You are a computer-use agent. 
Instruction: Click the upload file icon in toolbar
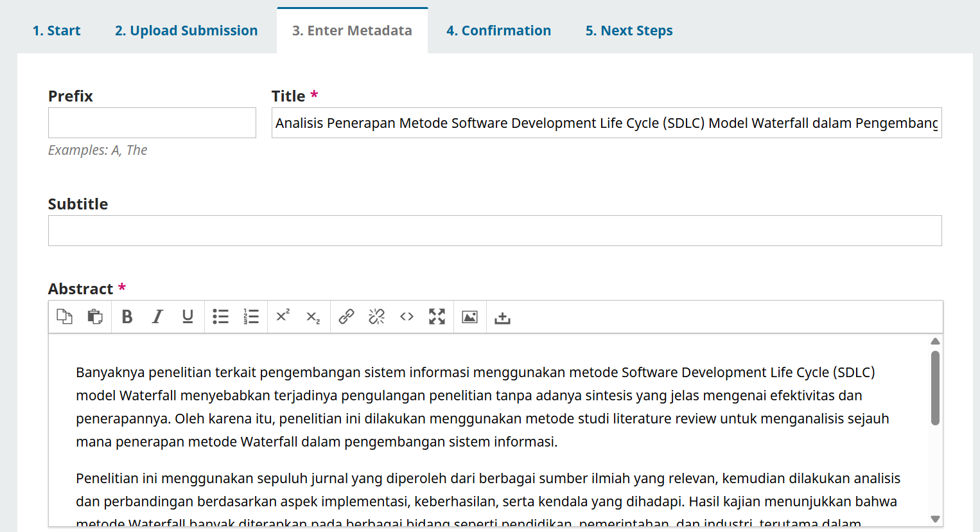(502, 318)
